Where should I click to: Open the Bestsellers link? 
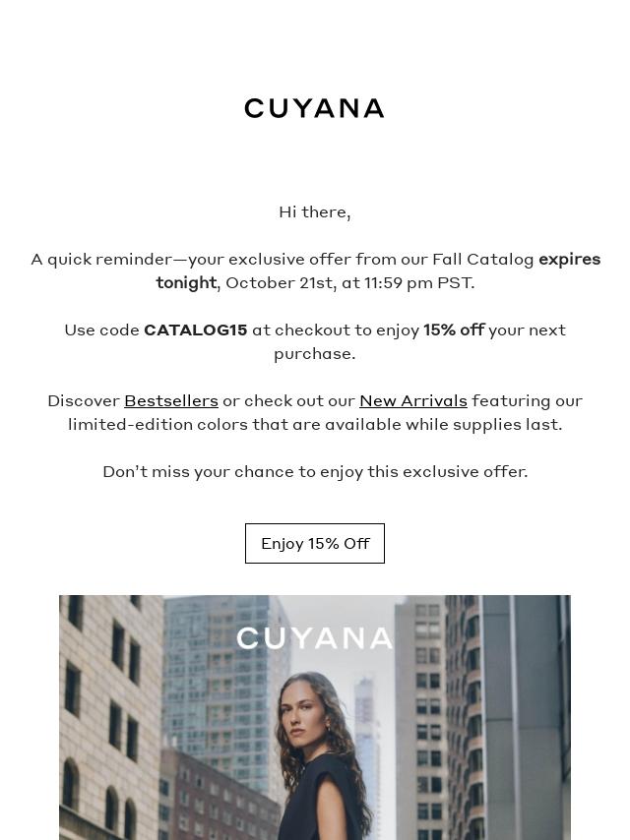171,400
